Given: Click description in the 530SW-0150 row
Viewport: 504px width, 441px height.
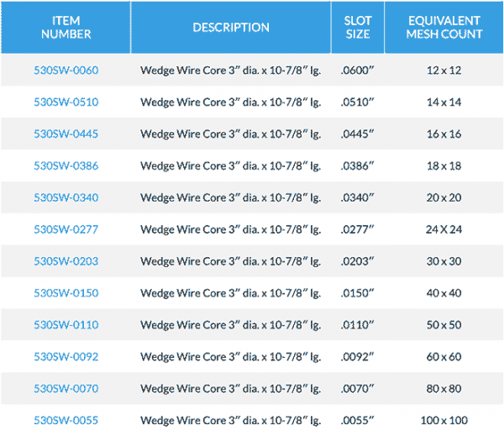Looking at the screenshot, I should pos(230,293).
